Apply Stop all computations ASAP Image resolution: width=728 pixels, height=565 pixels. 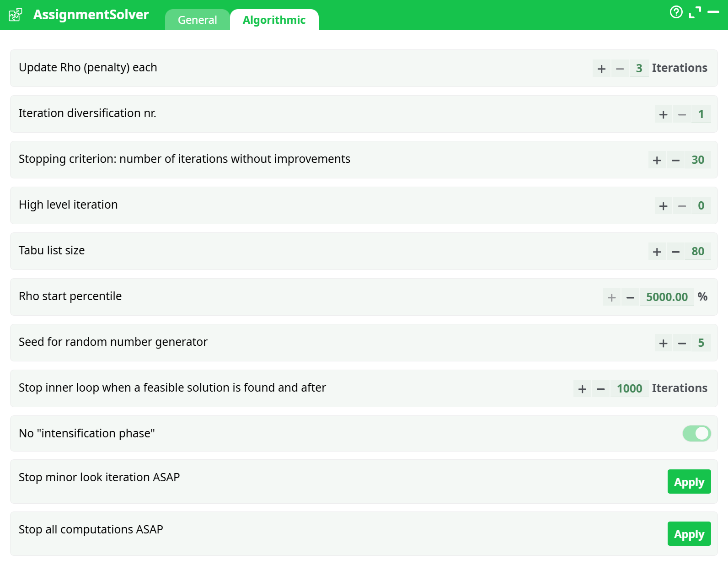tap(689, 534)
